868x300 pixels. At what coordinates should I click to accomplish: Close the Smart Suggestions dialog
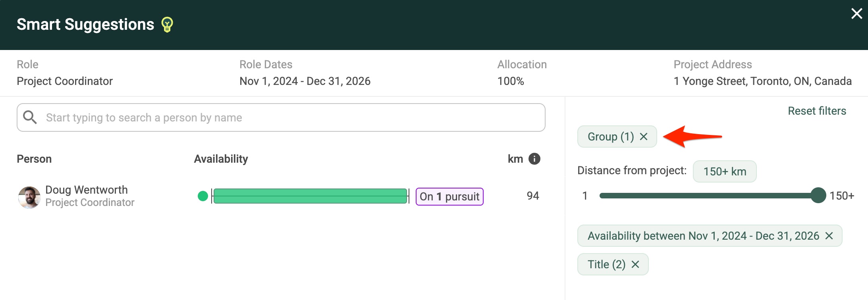[856, 14]
